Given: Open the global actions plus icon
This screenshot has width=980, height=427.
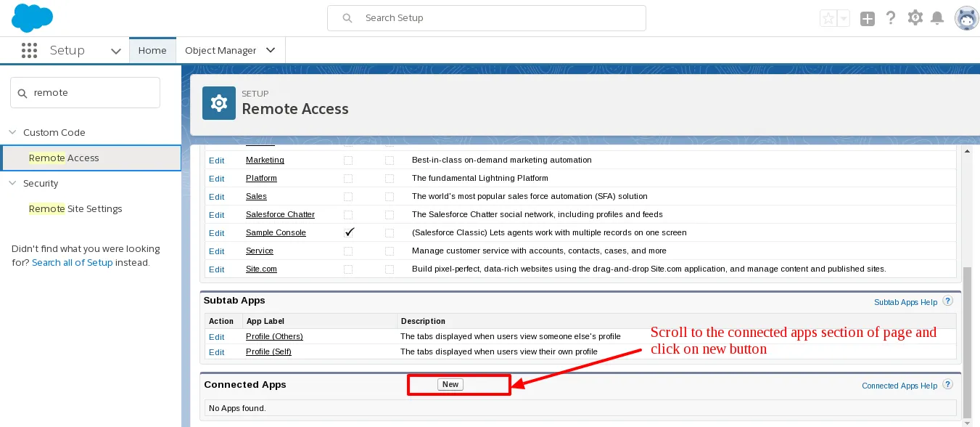Looking at the screenshot, I should coord(868,19).
